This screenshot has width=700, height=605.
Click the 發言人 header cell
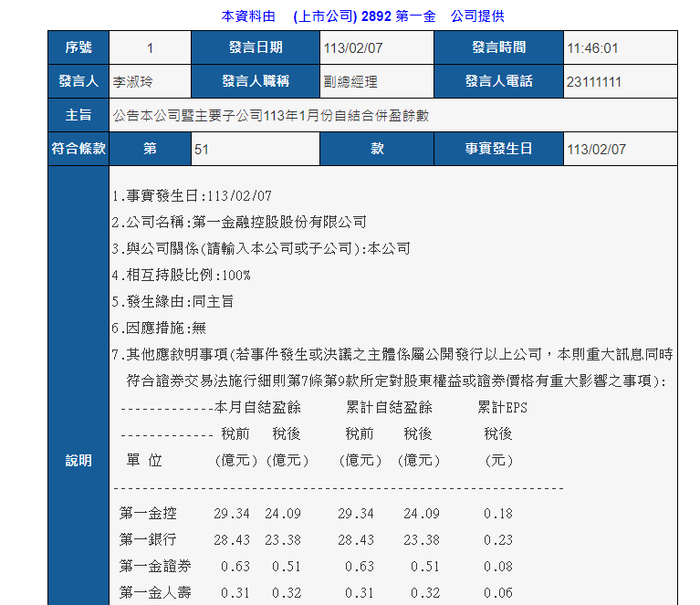[78, 81]
